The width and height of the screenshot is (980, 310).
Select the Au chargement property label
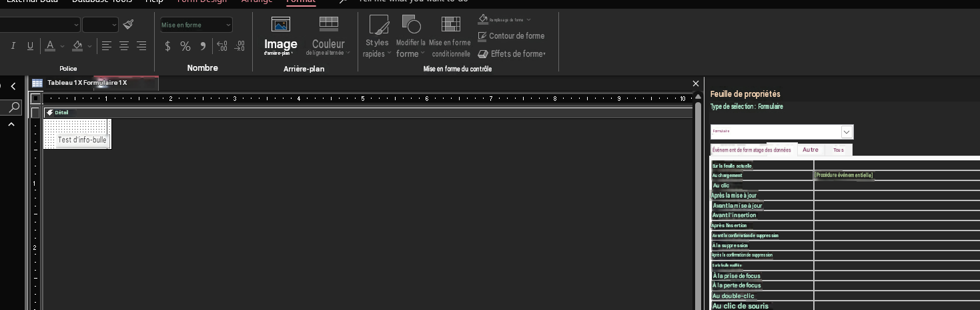point(727,176)
